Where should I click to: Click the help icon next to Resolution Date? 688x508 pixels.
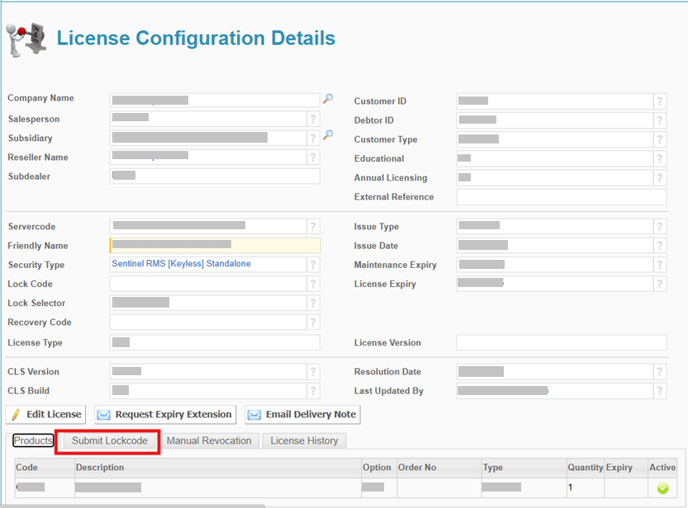(x=659, y=372)
